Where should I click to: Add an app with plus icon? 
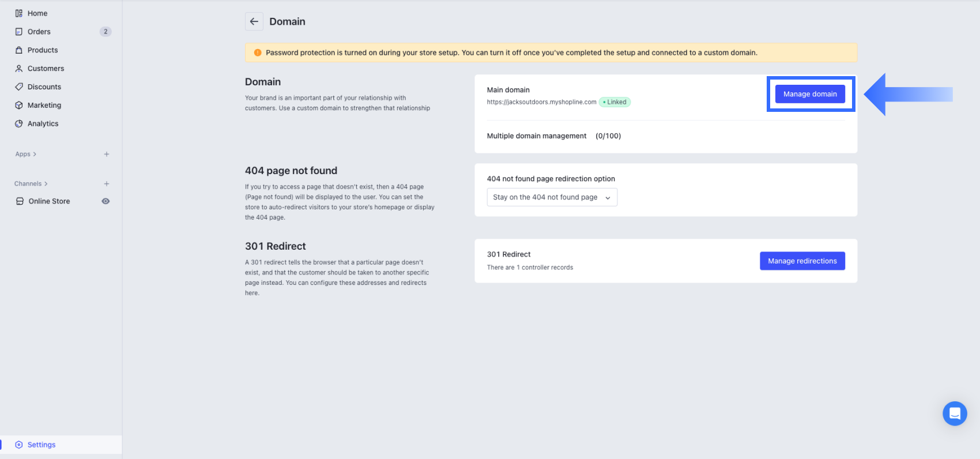tap(107, 154)
